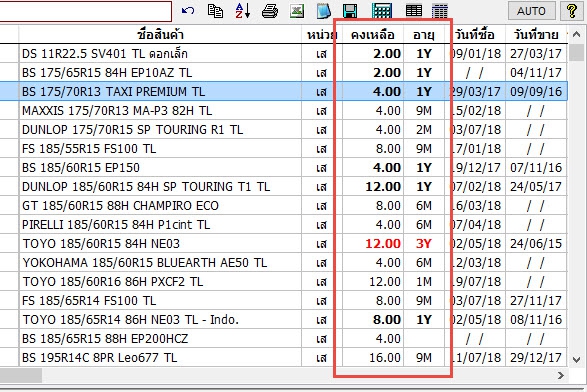The image size is (587, 392).
Task: Click the undo arrow icon
Action: [188, 10]
